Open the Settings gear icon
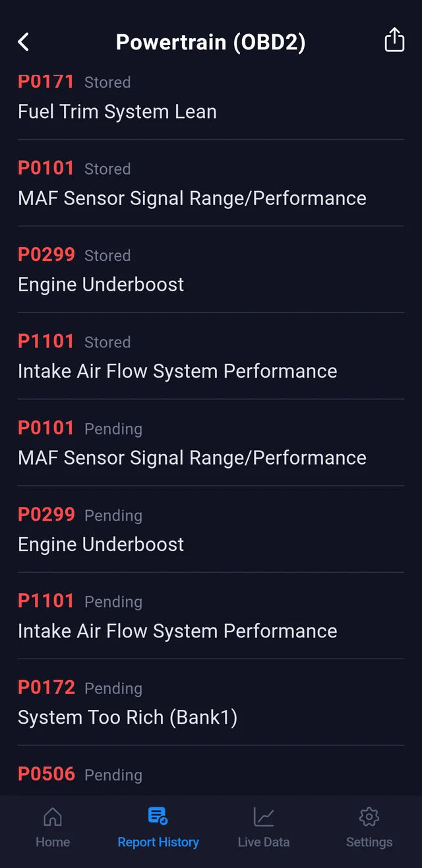The height and width of the screenshot is (868, 422). 369,816
